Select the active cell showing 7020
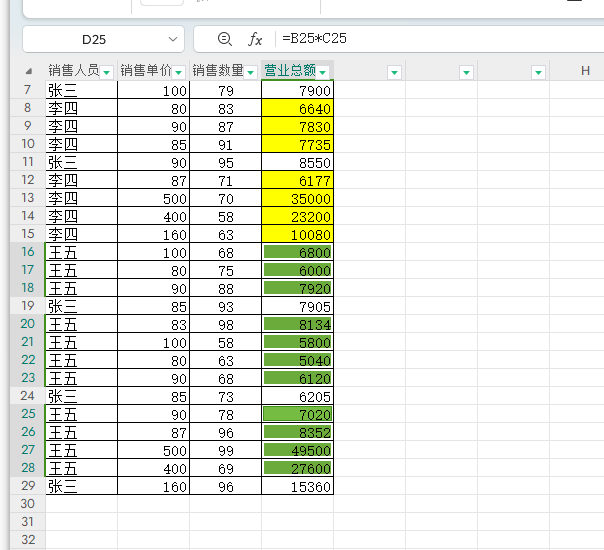604x550 pixels. coord(297,414)
